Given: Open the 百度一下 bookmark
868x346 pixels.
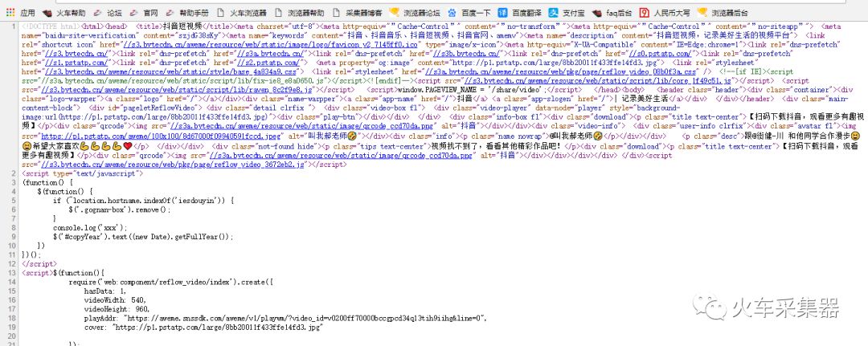Looking at the screenshot, I should coord(469,12).
